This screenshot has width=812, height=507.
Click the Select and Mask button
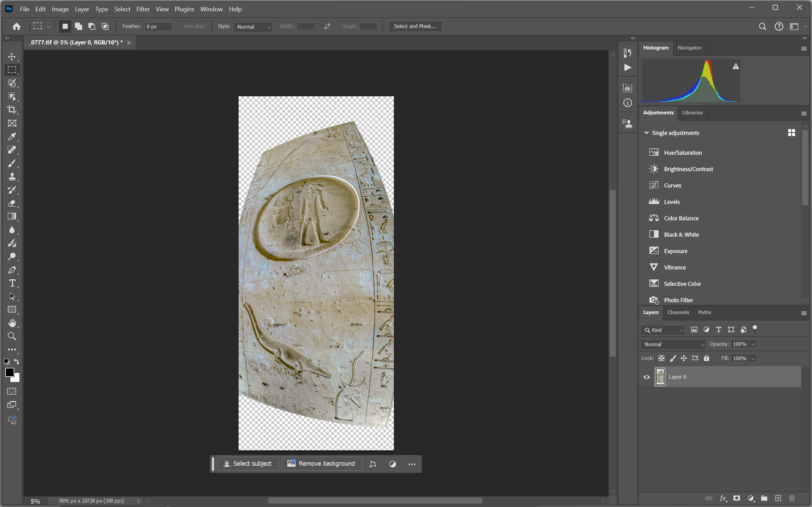[x=415, y=26]
